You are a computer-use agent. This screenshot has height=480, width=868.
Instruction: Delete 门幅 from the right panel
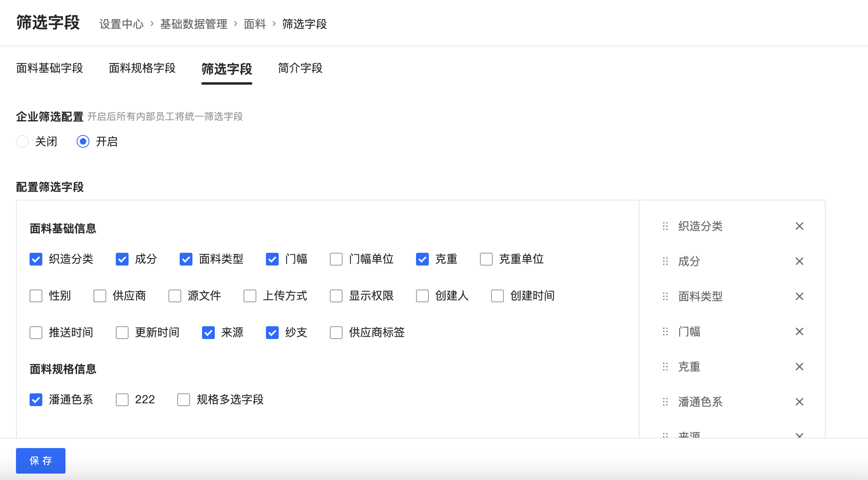(x=799, y=331)
